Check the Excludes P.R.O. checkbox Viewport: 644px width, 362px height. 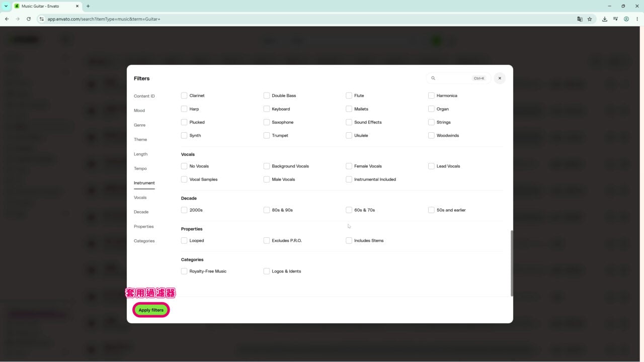pyautogui.click(x=267, y=240)
